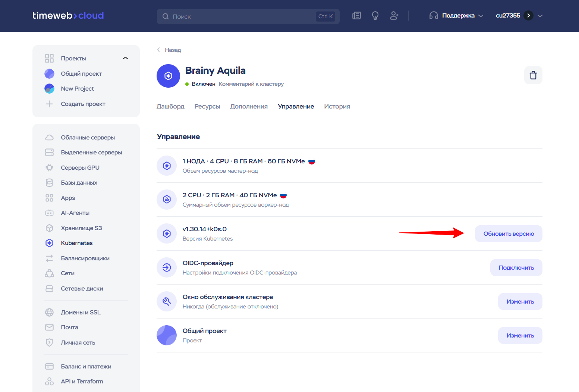The height and width of the screenshot is (392, 579).
Task: Click the Выделенные серверы sidebar icon
Action: [49, 153]
